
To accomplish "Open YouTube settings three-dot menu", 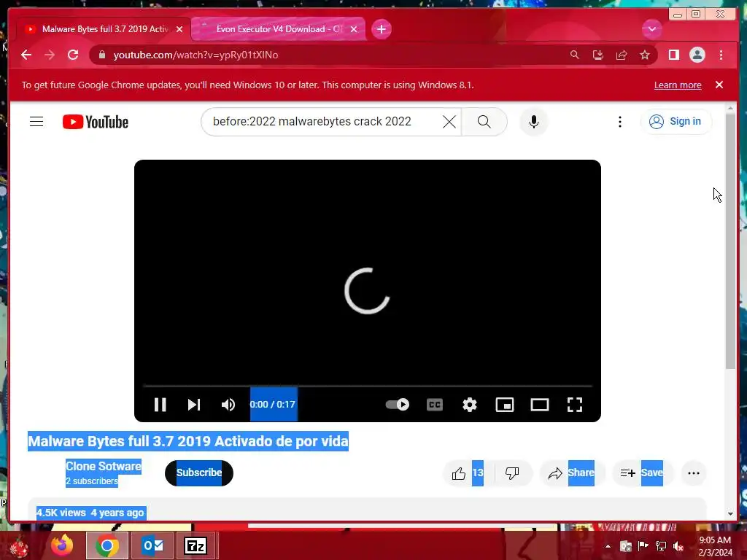I will [620, 122].
